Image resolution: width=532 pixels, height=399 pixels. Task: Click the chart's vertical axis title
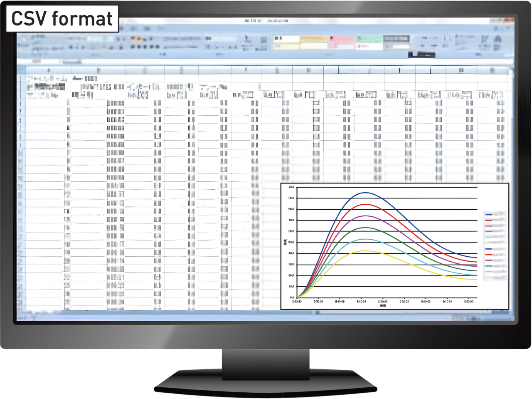285,242
